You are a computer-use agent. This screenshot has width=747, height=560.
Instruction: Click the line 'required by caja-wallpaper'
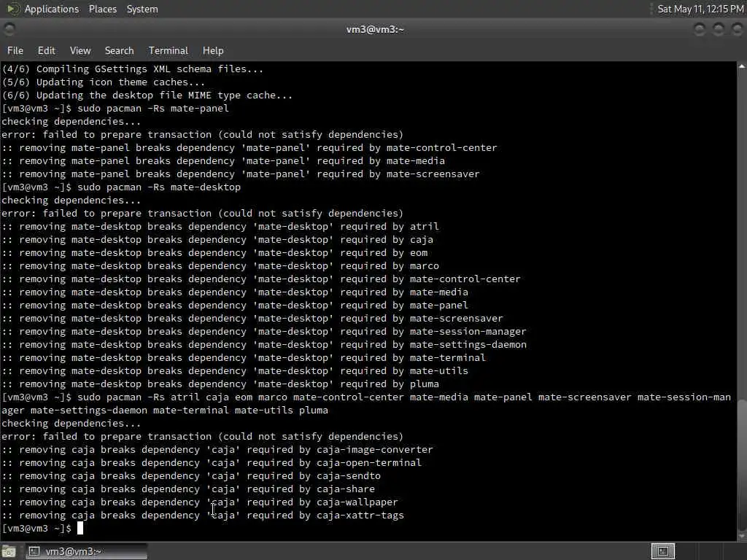click(200, 502)
